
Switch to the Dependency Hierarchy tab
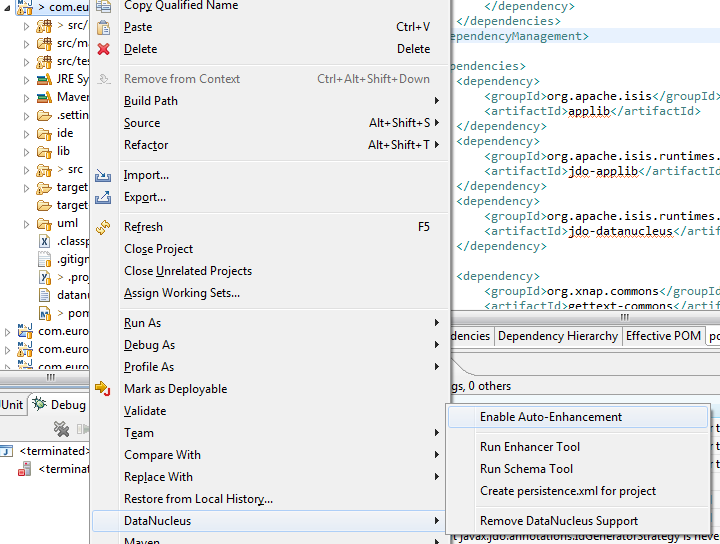pyautogui.click(x=557, y=336)
